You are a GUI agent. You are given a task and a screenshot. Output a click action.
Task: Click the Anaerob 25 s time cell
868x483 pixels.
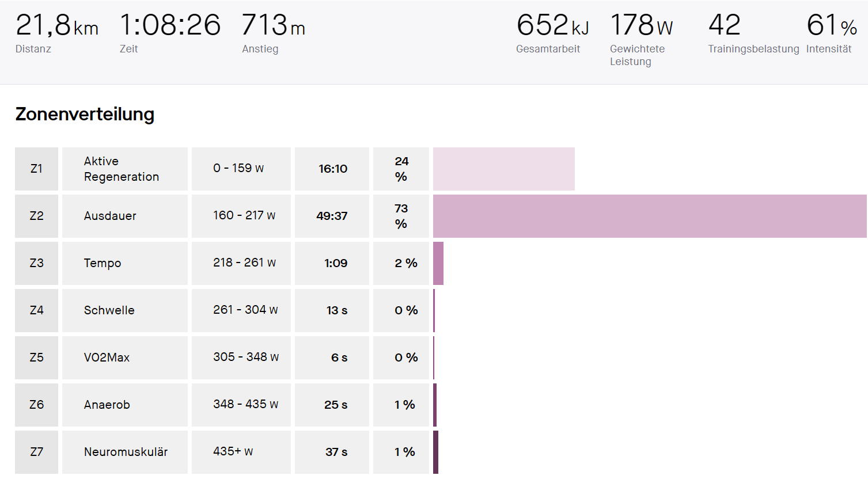coord(335,405)
